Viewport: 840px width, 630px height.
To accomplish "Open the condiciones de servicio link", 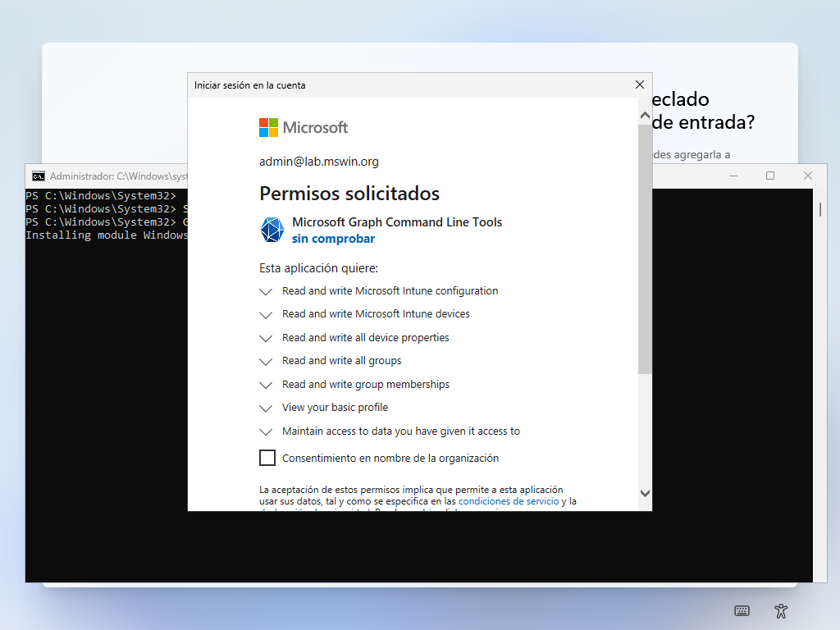I will 509,501.
